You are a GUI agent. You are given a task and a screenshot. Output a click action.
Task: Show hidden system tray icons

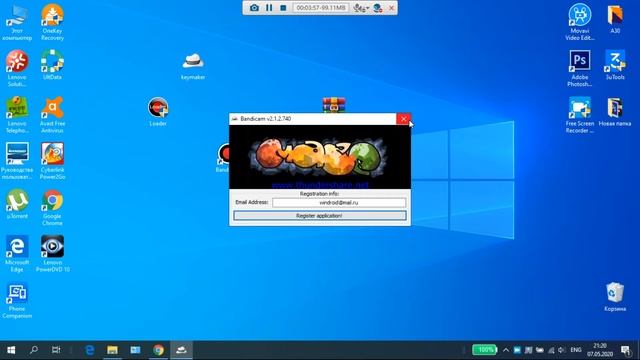[x=506, y=350]
